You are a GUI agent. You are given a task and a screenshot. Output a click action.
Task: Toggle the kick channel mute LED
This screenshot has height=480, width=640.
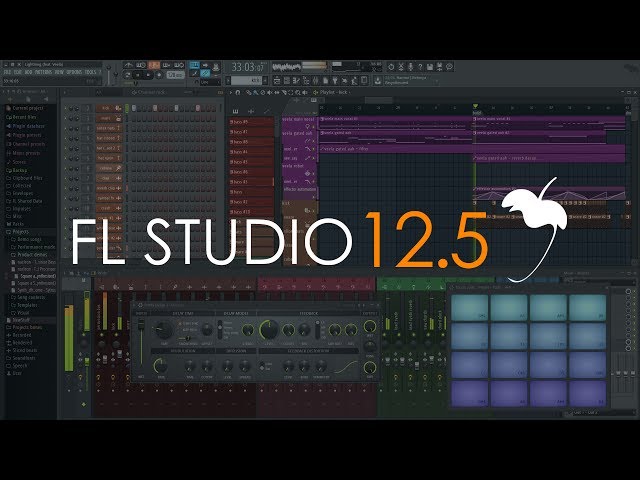(65, 109)
